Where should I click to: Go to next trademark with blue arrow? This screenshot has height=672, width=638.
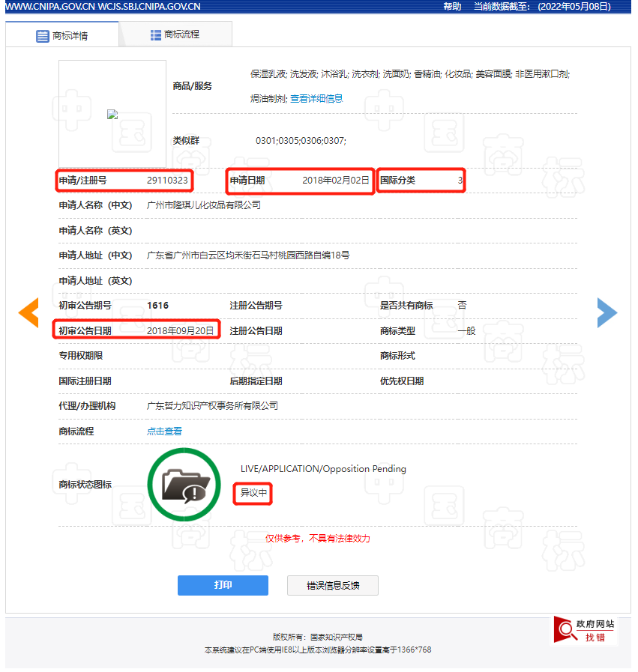click(x=607, y=312)
